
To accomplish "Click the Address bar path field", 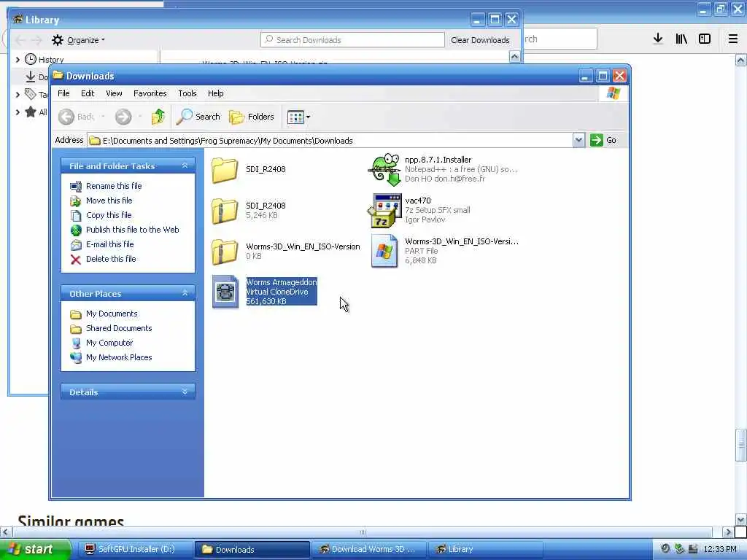I will [330, 141].
